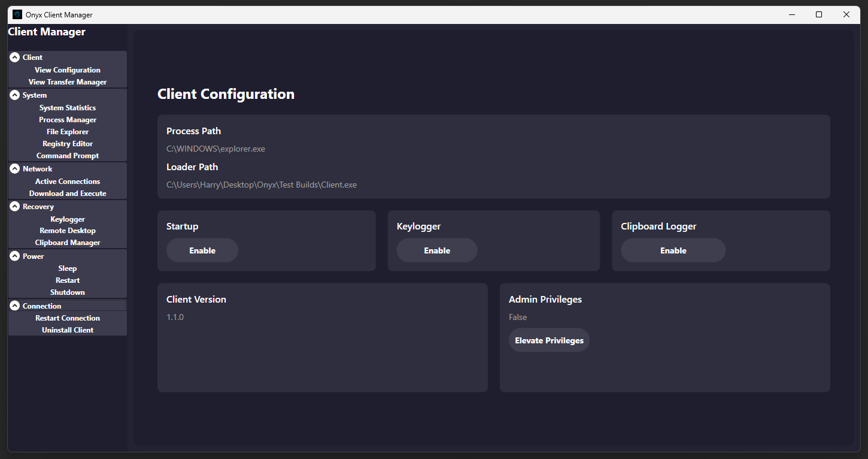Select Uninstall Client
Viewport: 868px width, 459px height.
point(67,330)
